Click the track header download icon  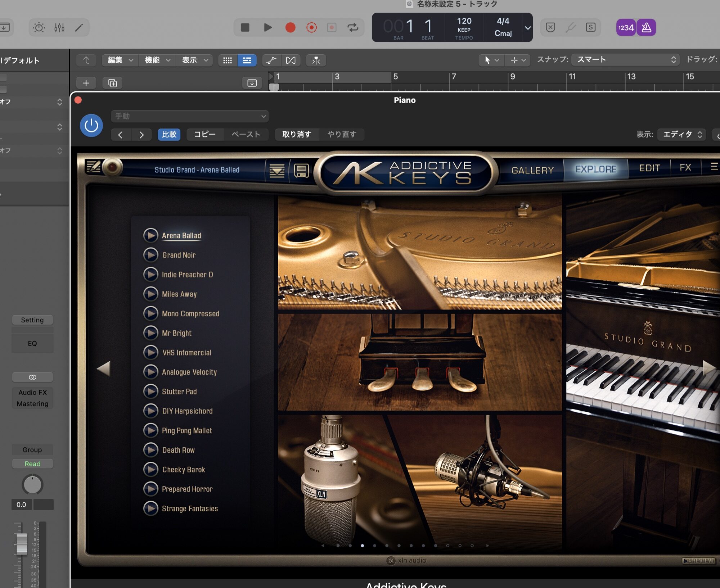click(x=252, y=83)
